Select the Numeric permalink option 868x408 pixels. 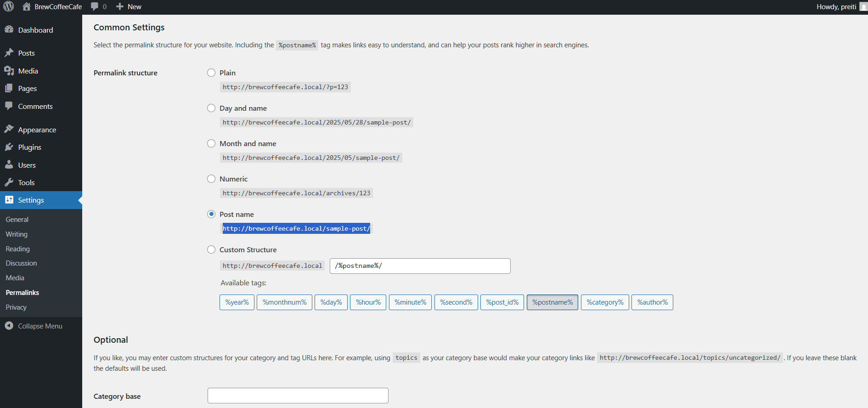[x=211, y=179]
